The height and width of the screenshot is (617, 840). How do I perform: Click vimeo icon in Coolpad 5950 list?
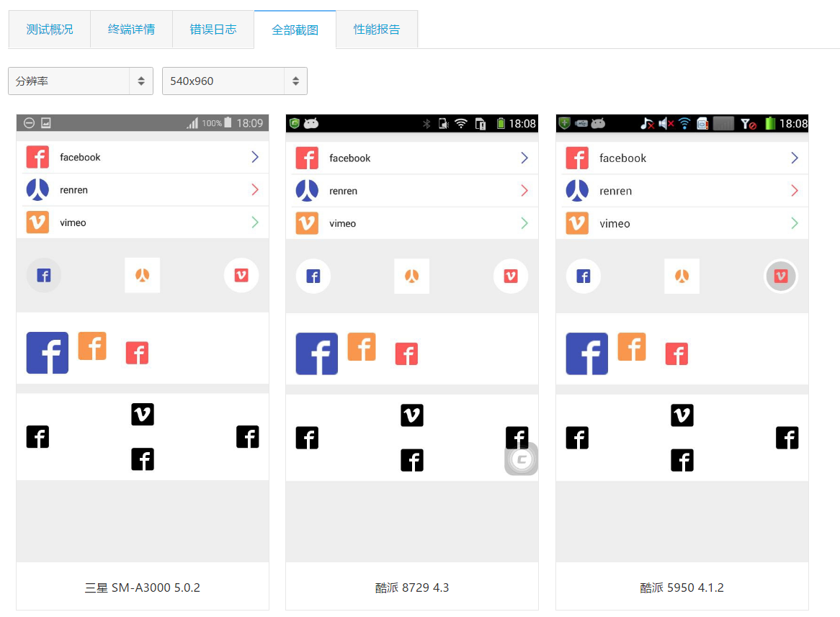point(577,223)
